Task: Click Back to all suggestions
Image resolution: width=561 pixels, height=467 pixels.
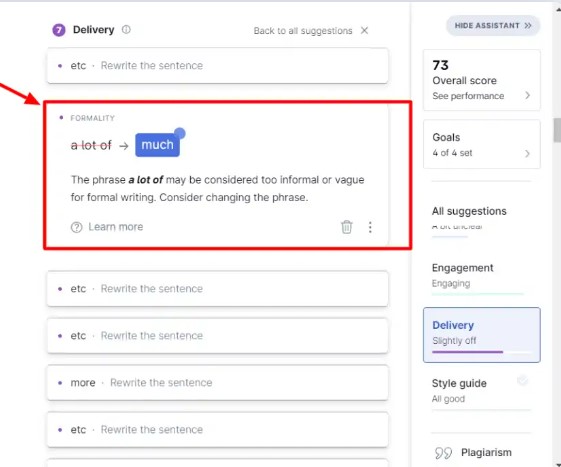Action: tap(303, 31)
